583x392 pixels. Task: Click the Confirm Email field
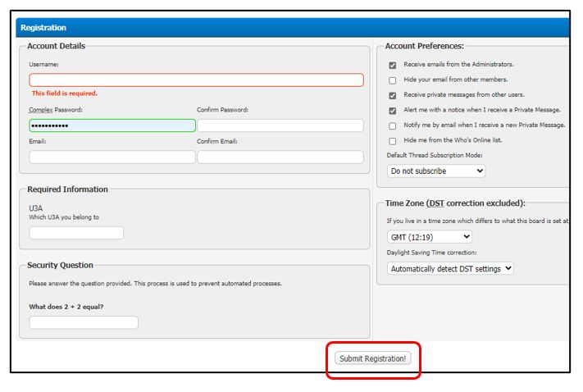click(x=280, y=157)
